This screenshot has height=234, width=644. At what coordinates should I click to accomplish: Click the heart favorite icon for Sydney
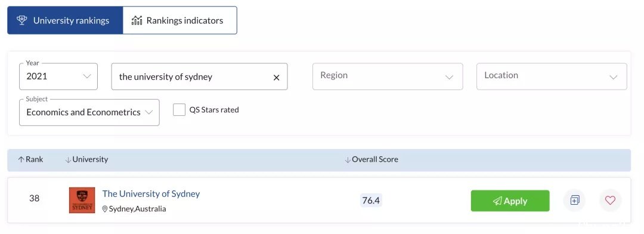coord(611,201)
